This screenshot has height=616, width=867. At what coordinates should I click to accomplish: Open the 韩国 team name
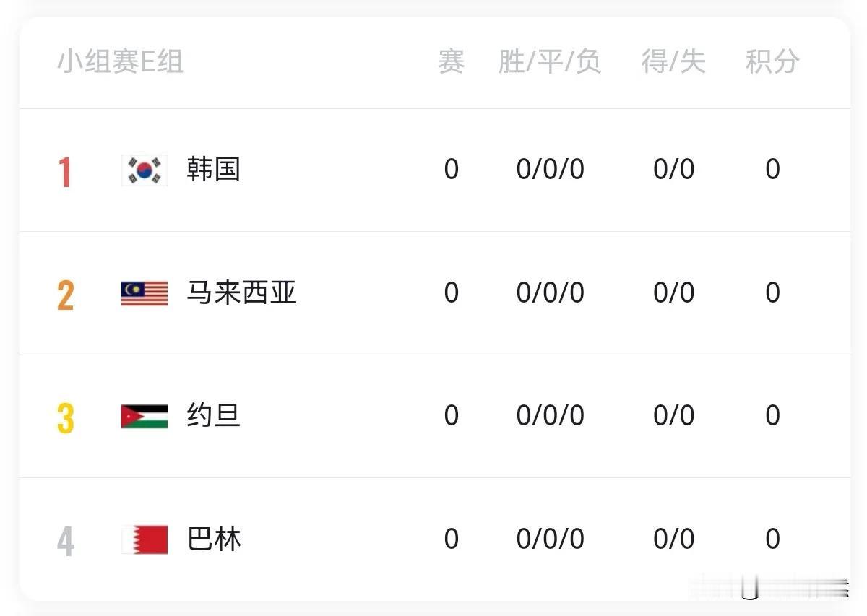coord(213,170)
